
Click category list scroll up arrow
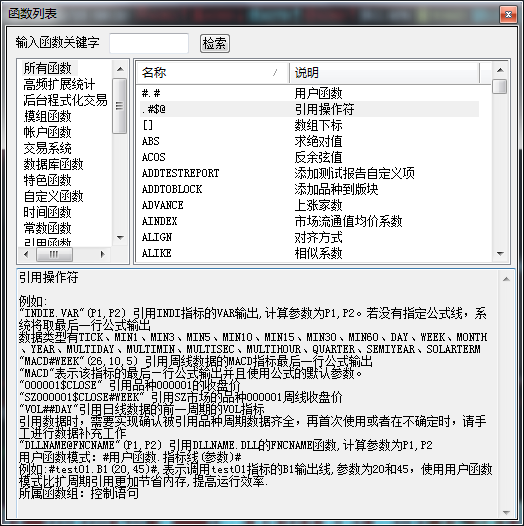tap(120, 69)
